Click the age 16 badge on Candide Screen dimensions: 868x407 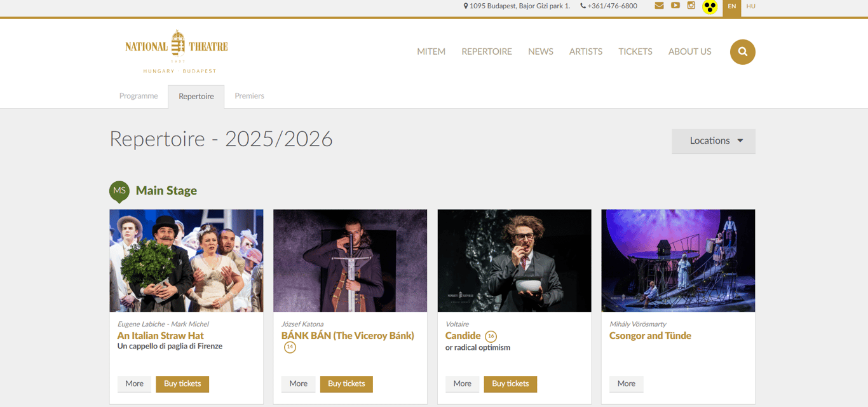coord(491,336)
